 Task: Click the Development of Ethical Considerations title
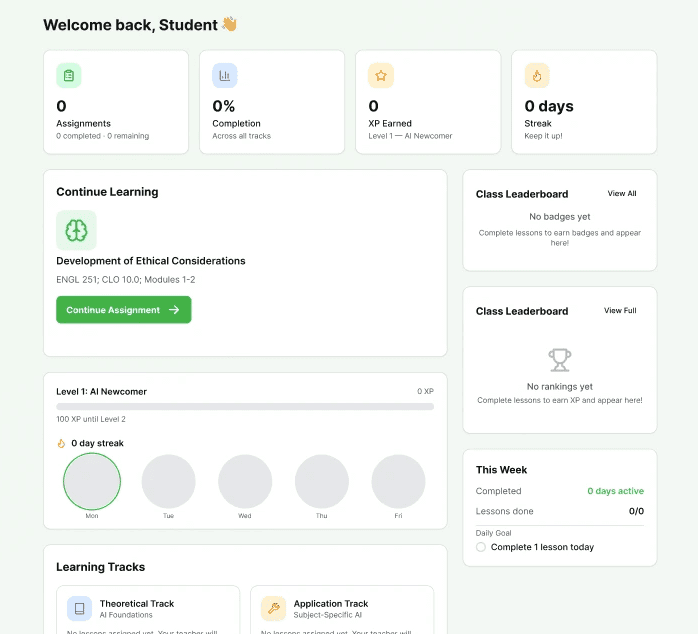tap(150, 261)
